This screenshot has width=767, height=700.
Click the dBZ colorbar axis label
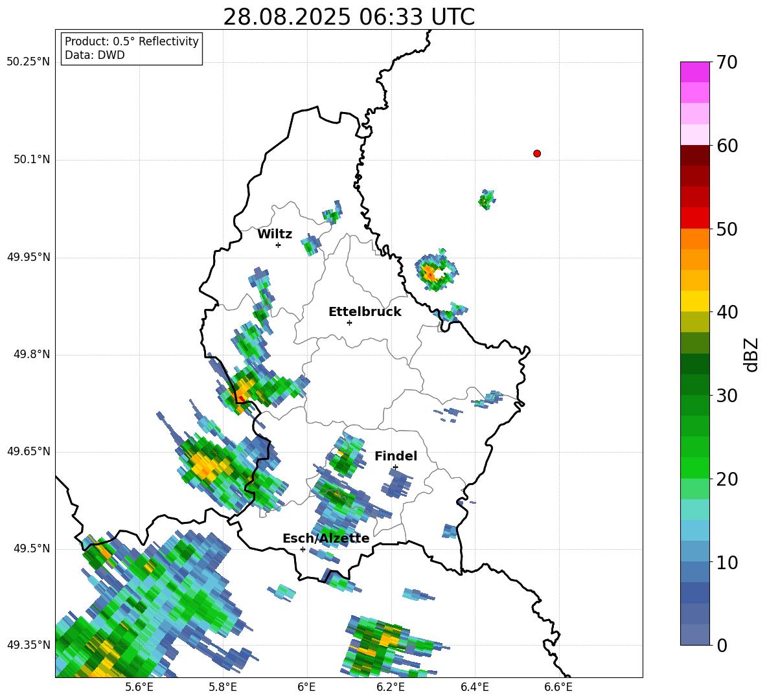751,354
